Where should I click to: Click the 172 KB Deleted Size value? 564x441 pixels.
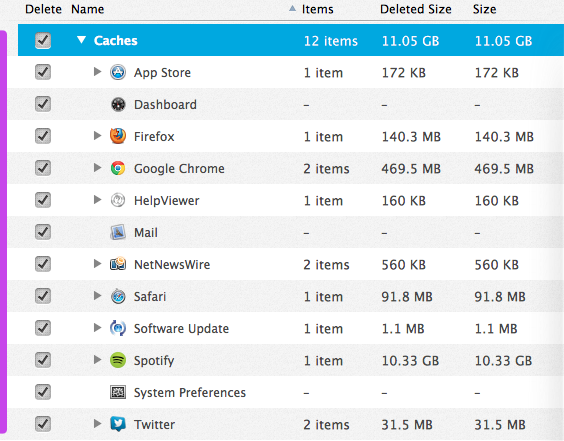(404, 73)
